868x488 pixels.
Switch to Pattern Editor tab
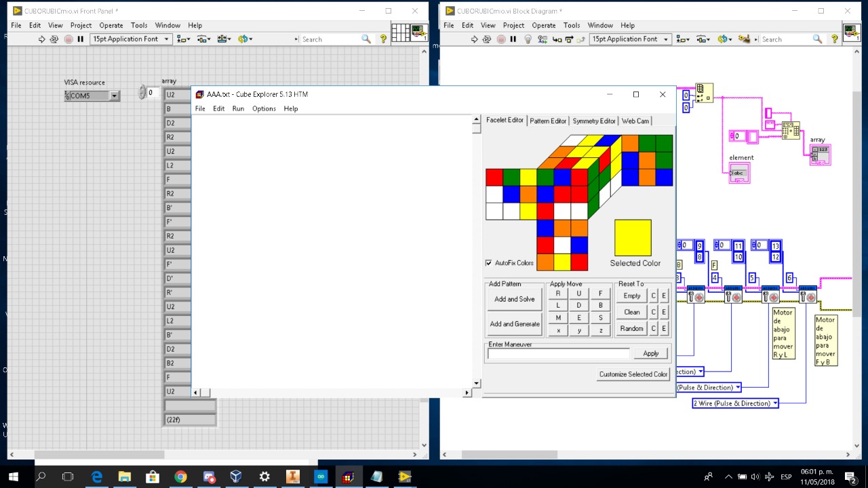(x=548, y=121)
